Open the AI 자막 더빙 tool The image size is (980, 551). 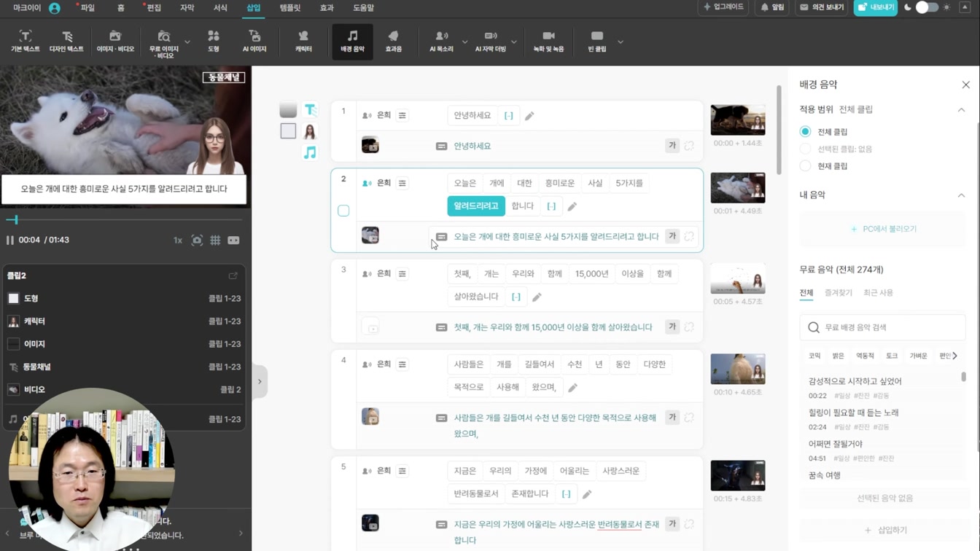click(x=490, y=42)
